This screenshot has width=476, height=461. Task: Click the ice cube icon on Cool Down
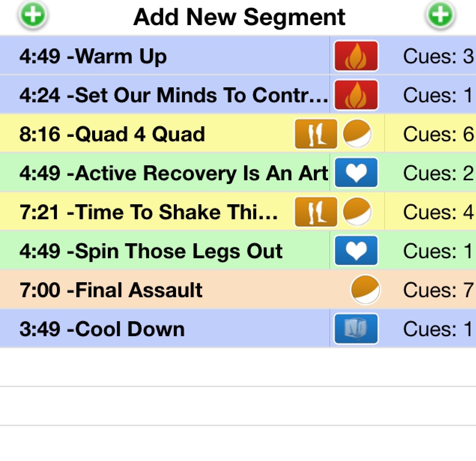tap(356, 329)
